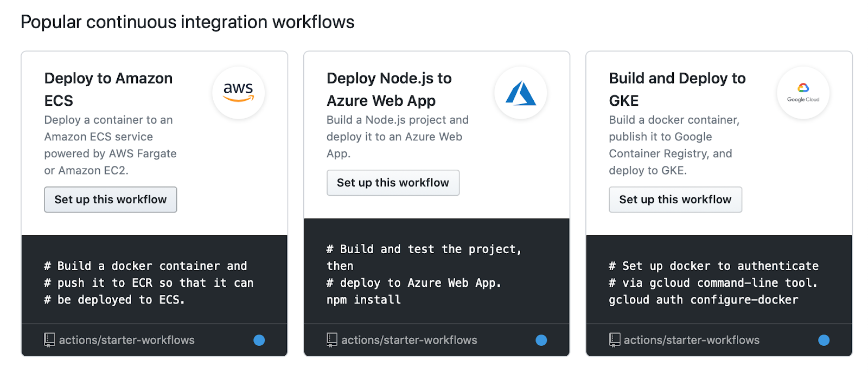Set up the Azure Web App workflow
The height and width of the screenshot is (373, 868).
pyautogui.click(x=393, y=183)
